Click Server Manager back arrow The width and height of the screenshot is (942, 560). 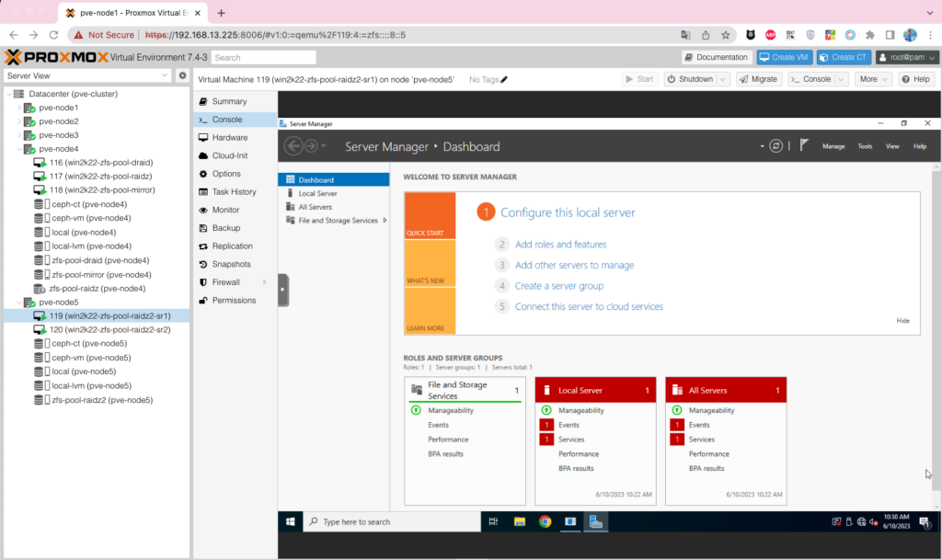(293, 146)
